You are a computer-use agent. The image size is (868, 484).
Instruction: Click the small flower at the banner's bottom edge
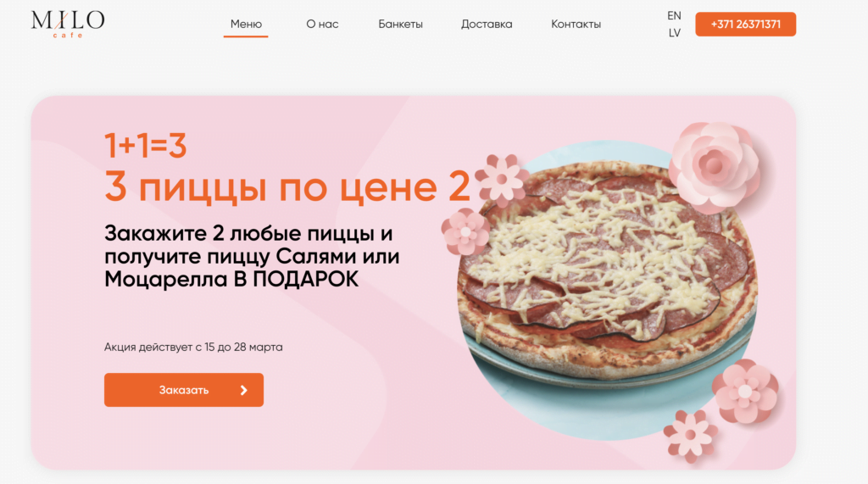tap(690, 436)
